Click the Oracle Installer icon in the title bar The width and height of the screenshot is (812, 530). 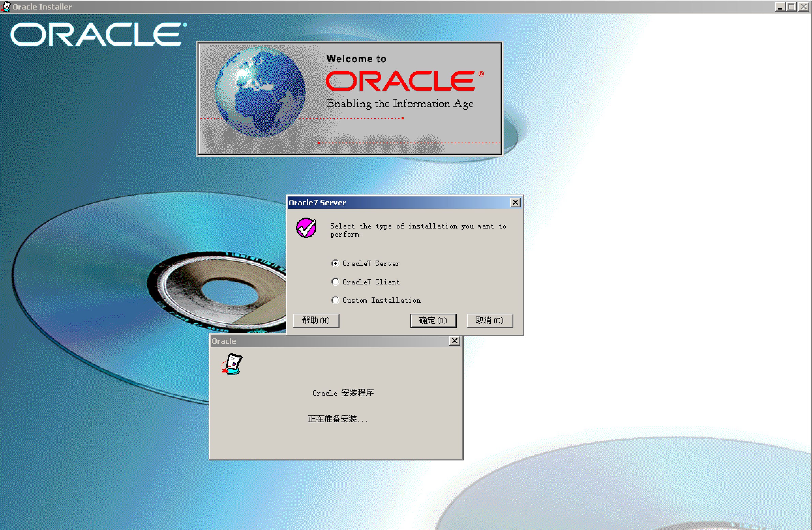click(6, 6)
